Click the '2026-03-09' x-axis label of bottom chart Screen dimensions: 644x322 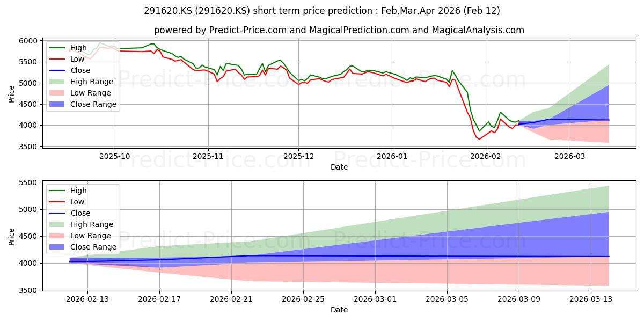click(519, 299)
